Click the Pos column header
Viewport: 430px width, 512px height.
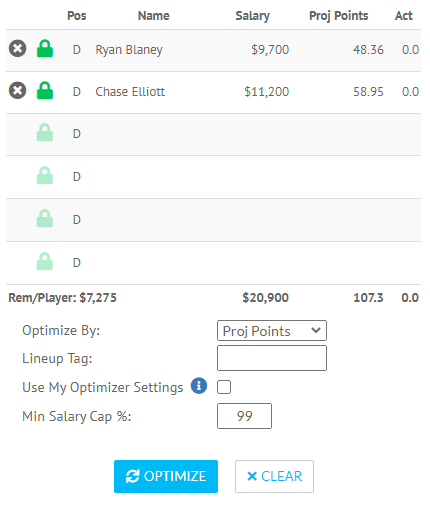(77, 16)
